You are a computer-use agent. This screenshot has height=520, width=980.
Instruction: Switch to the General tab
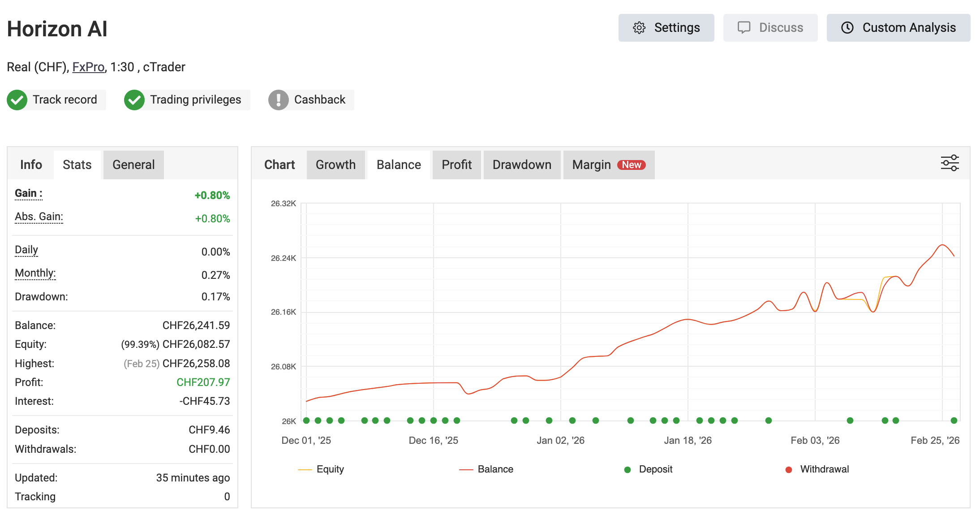(133, 165)
